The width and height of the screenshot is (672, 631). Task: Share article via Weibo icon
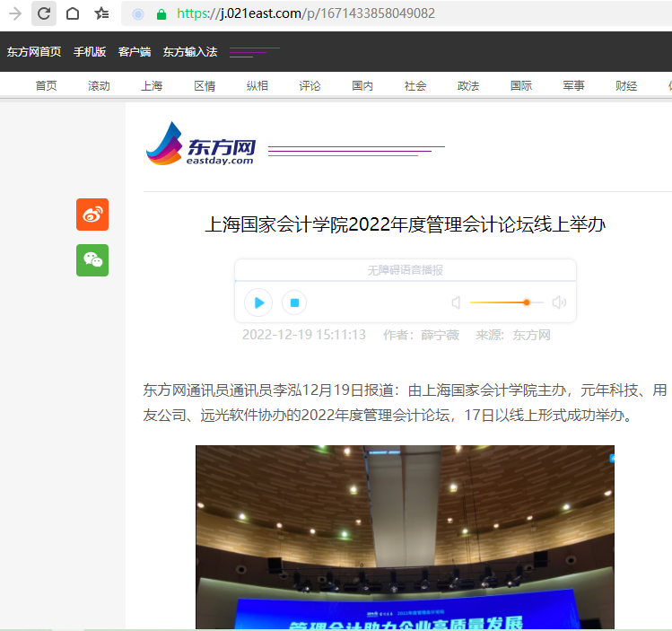click(92, 215)
